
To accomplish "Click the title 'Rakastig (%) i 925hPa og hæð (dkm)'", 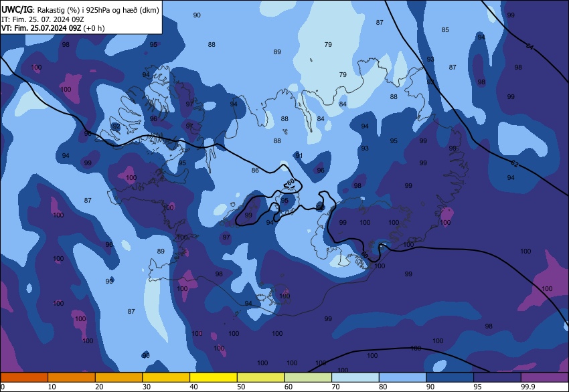I will [98, 10].
